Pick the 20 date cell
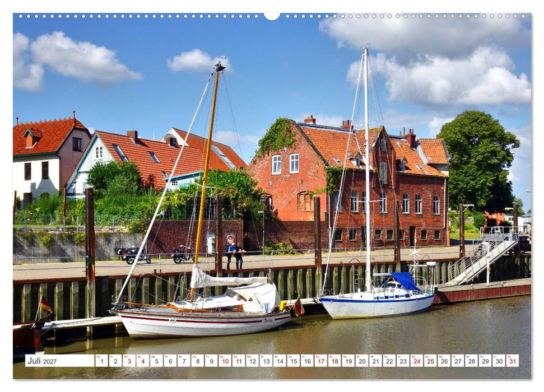Screen dimensions: 544x392 [x=362, y=361]
